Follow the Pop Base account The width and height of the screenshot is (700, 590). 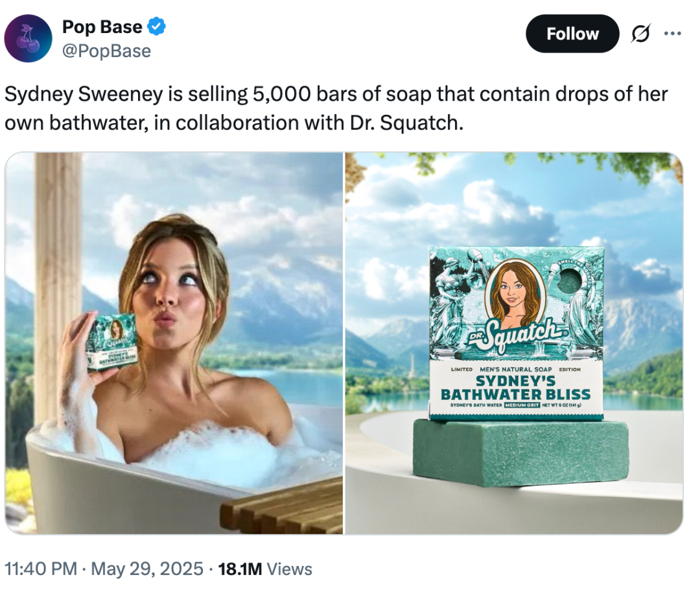pos(572,34)
